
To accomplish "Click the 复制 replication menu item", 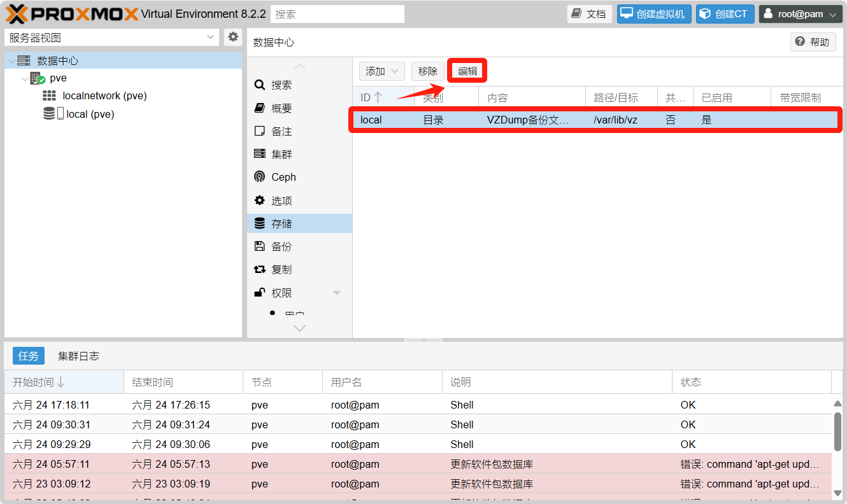I will point(281,269).
